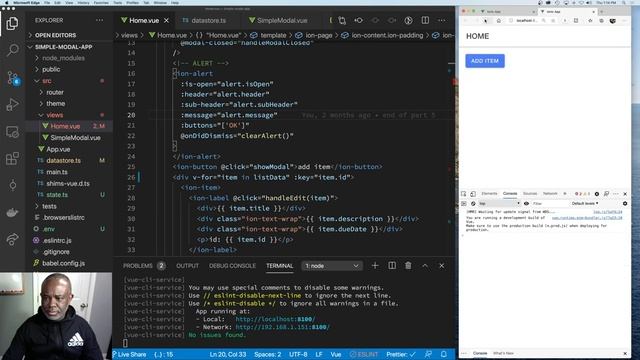Switch to DevTools Sources tab
Screen dimensions: 640x360
click(x=530, y=193)
